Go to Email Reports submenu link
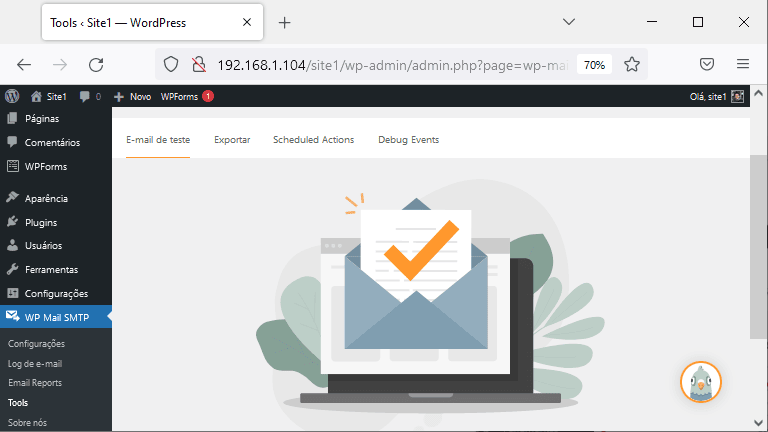Screen dimensions: 768x432 pos(35,383)
